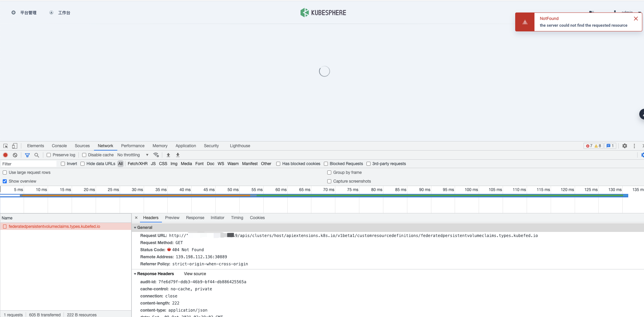Toggle the device toolbar icon

click(15, 146)
